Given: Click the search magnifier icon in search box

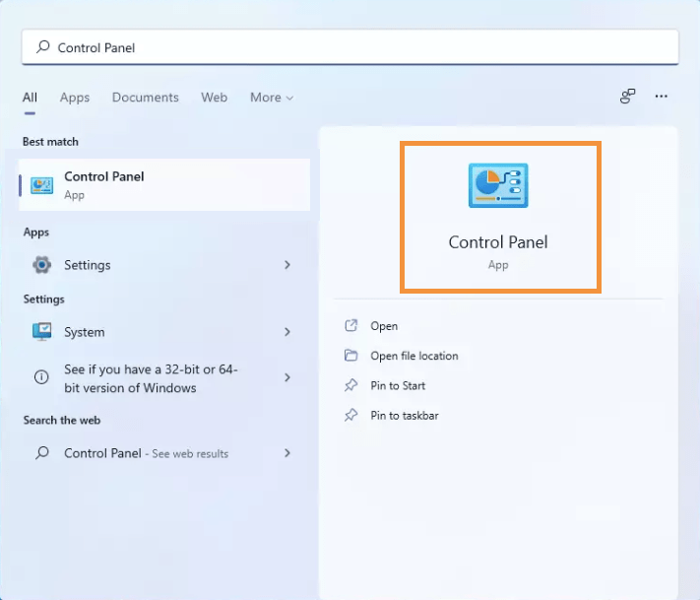Looking at the screenshot, I should pyautogui.click(x=43, y=46).
